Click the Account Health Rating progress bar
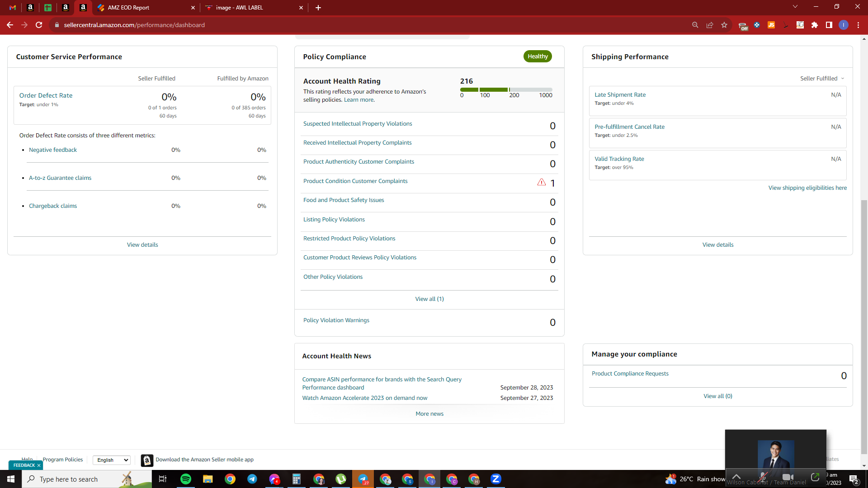The height and width of the screenshot is (488, 868). click(x=506, y=89)
